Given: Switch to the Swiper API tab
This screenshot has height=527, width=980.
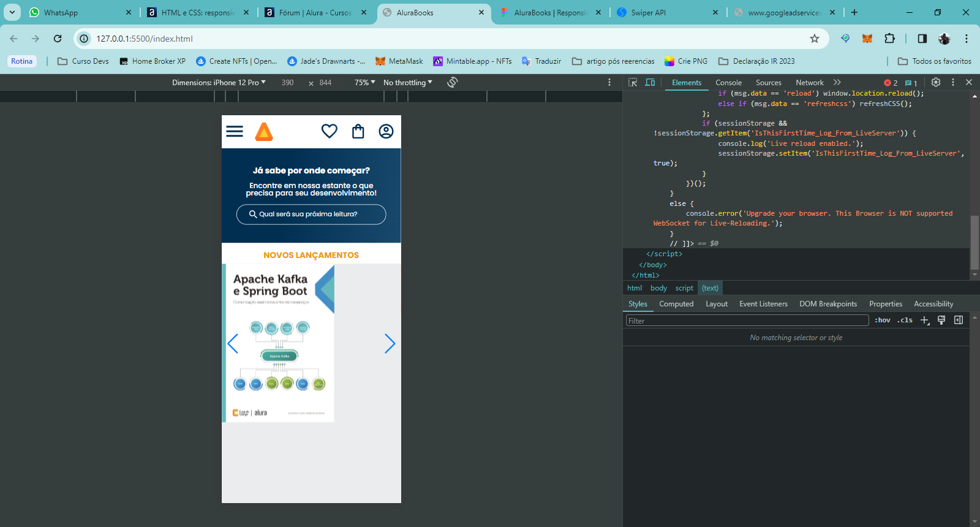Looking at the screenshot, I should pyautogui.click(x=668, y=12).
